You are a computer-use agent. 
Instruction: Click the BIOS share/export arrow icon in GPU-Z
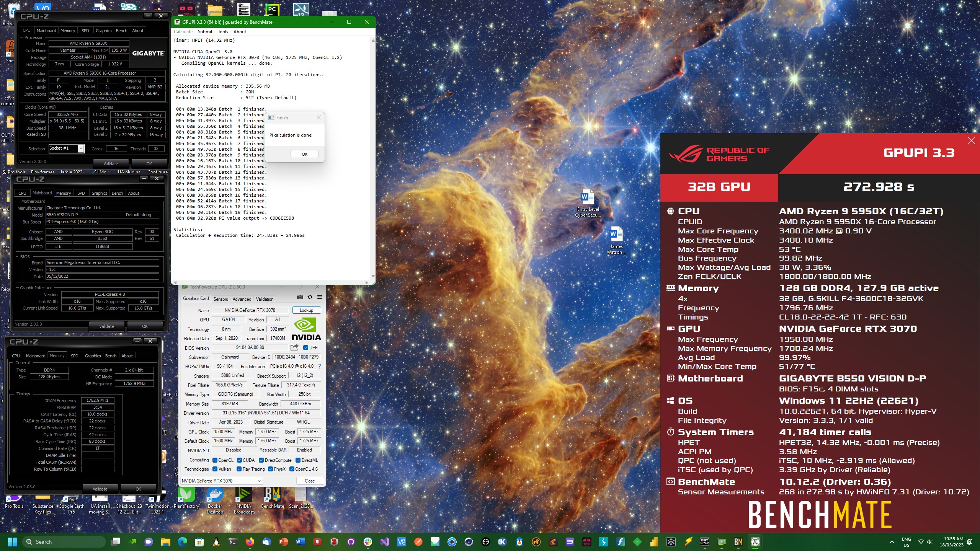(x=294, y=347)
